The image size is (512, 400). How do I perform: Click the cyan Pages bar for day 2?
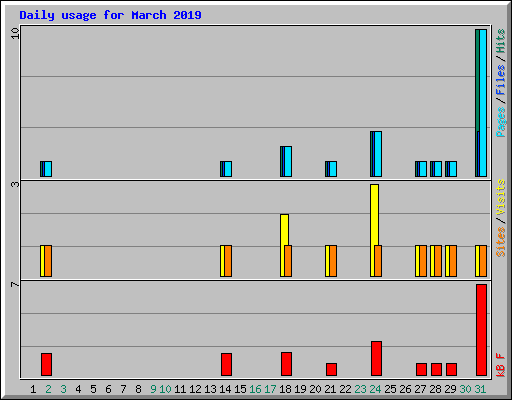click(x=48, y=169)
